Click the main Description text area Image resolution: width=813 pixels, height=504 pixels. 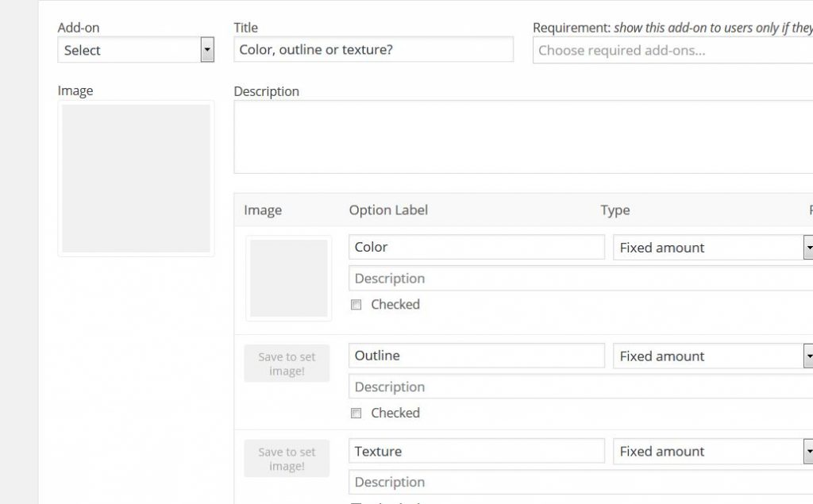(x=522, y=137)
